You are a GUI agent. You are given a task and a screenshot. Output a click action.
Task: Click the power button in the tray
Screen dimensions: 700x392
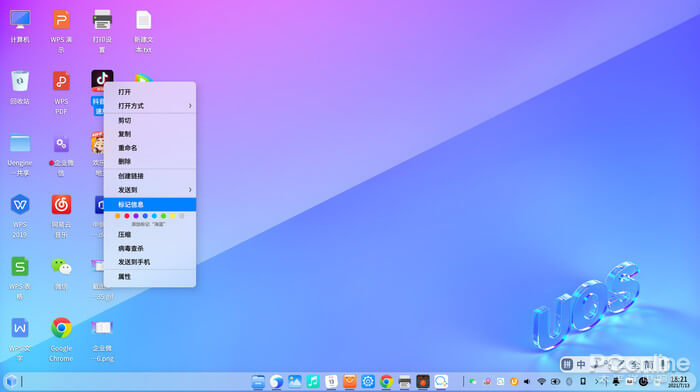(643, 382)
